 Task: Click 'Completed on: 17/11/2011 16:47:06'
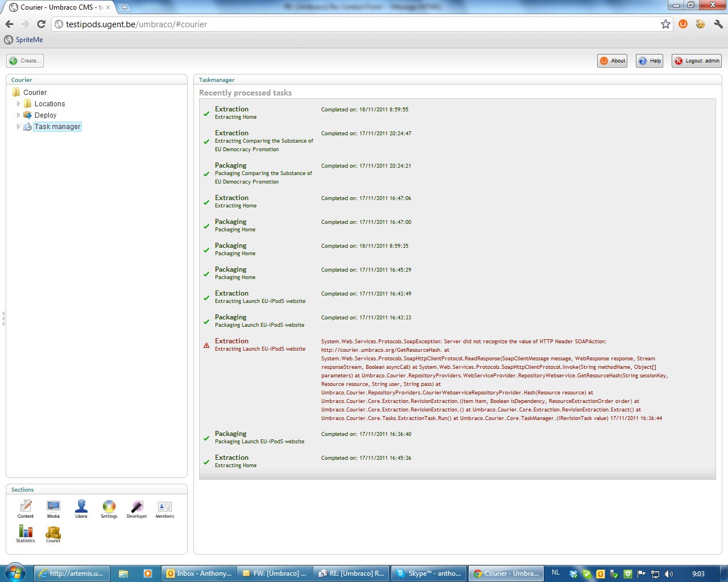(366, 198)
